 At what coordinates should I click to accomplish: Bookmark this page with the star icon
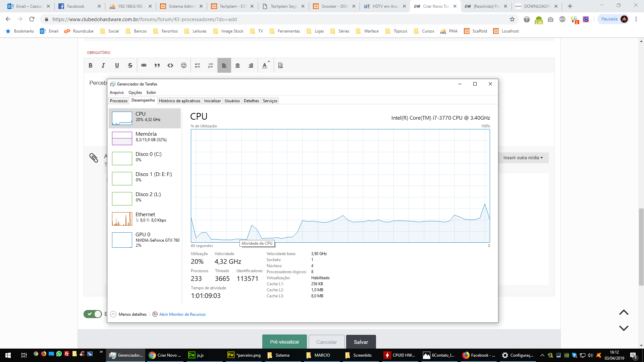coord(512,19)
